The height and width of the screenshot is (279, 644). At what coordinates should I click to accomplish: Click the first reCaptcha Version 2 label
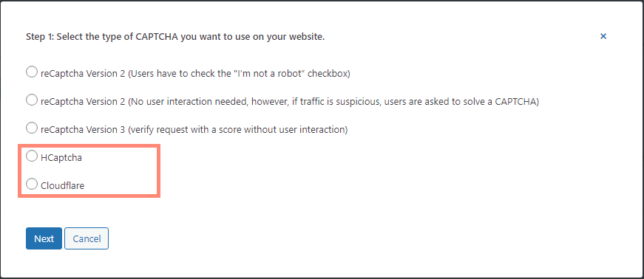(83, 74)
